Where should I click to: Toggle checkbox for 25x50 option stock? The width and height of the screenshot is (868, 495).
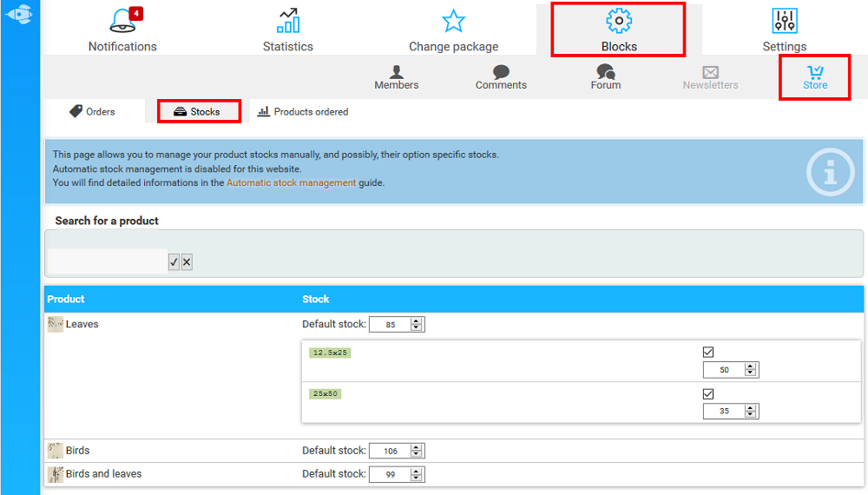[x=708, y=393]
